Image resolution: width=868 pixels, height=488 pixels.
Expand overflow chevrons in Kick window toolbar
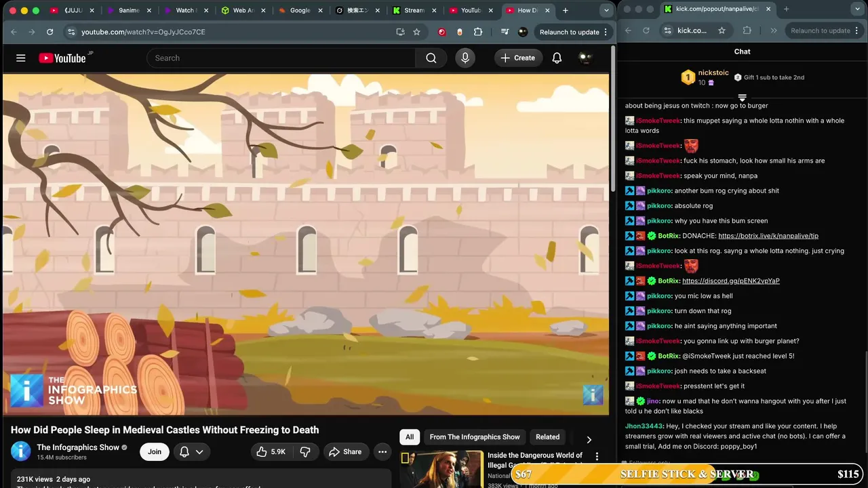(774, 30)
